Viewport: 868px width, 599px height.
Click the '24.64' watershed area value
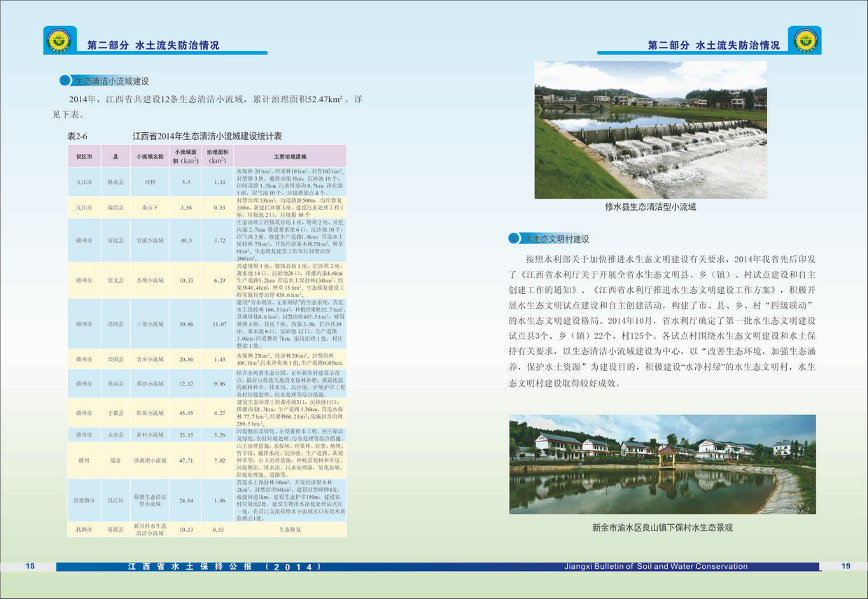pyautogui.click(x=186, y=501)
